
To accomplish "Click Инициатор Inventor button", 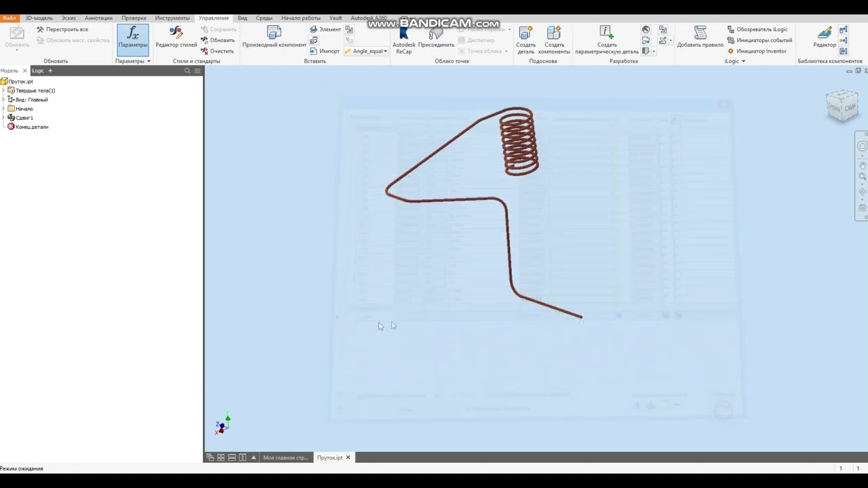I will [x=757, y=52].
